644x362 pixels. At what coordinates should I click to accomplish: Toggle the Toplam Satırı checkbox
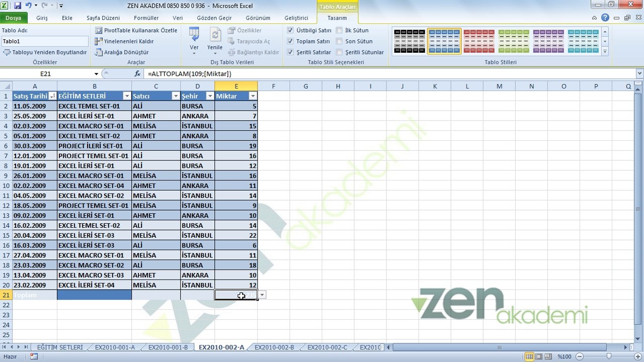click(290, 41)
